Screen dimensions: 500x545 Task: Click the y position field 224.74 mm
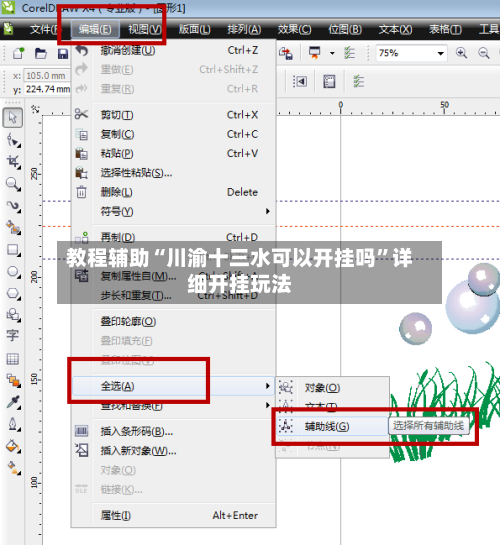(x=47, y=89)
